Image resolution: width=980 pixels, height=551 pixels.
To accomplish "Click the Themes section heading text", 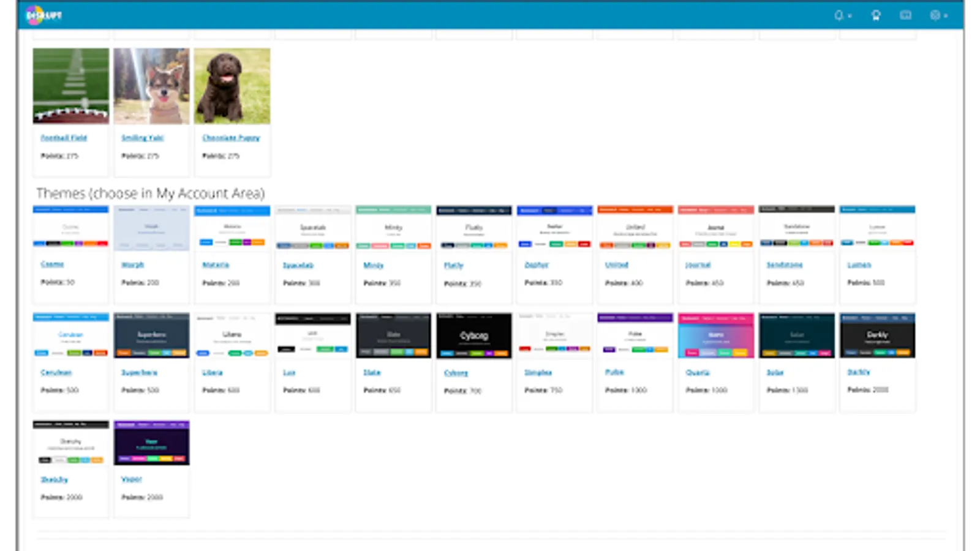I will click(151, 193).
